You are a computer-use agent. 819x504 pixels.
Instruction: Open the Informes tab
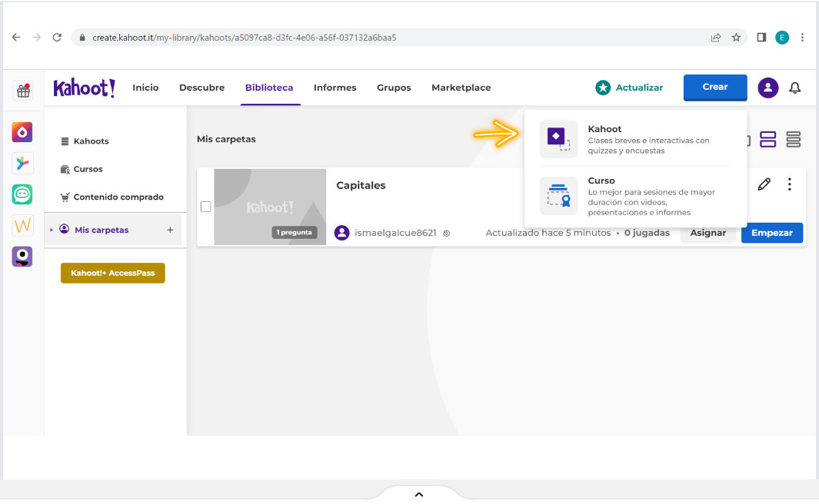point(335,88)
